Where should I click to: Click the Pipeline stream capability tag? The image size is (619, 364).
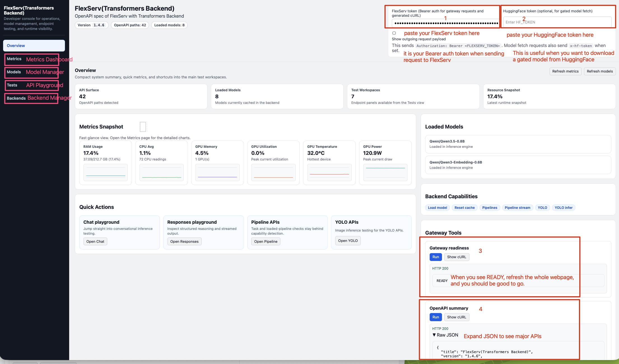(517, 208)
